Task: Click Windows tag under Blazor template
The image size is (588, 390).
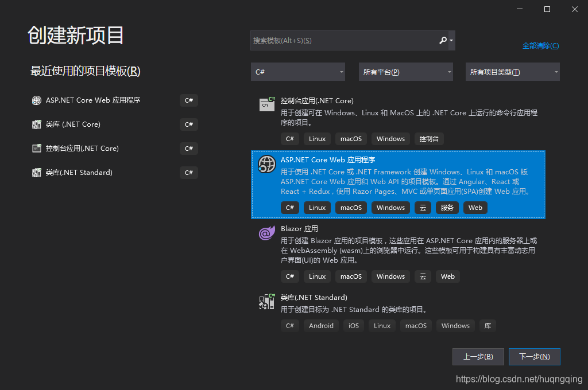Action: point(390,276)
